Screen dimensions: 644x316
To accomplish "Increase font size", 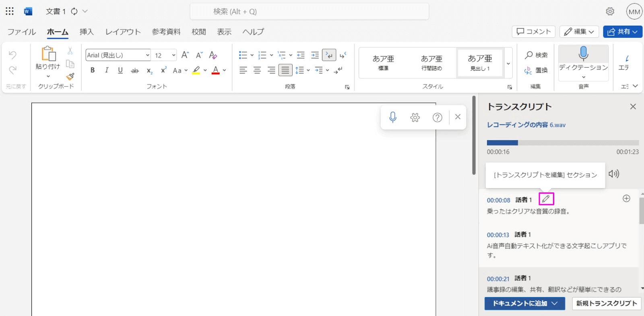I will pyautogui.click(x=185, y=55).
